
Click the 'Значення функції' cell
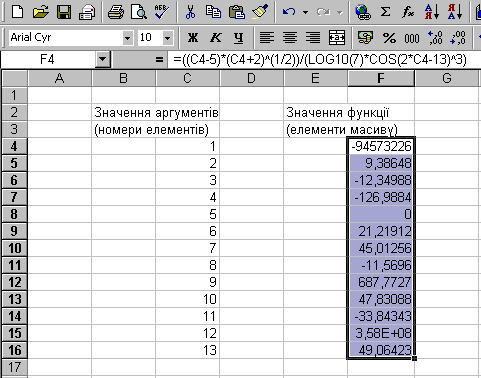click(x=337, y=113)
